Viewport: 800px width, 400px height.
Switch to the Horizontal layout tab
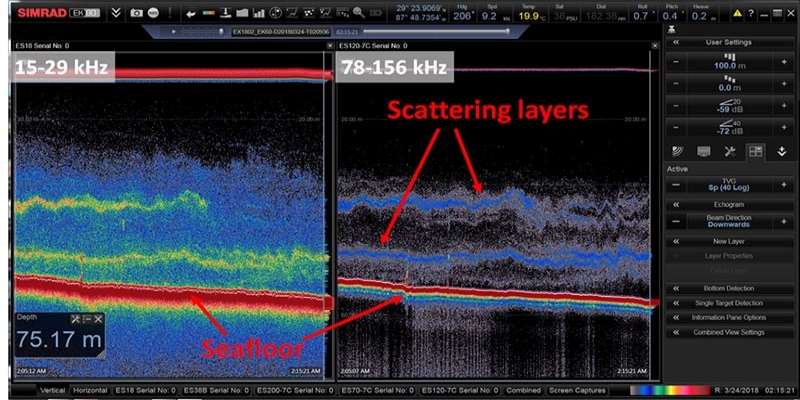click(x=90, y=390)
